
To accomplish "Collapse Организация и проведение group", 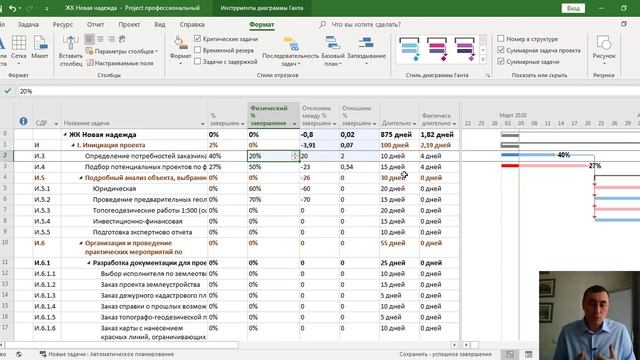I will point(81,243).
